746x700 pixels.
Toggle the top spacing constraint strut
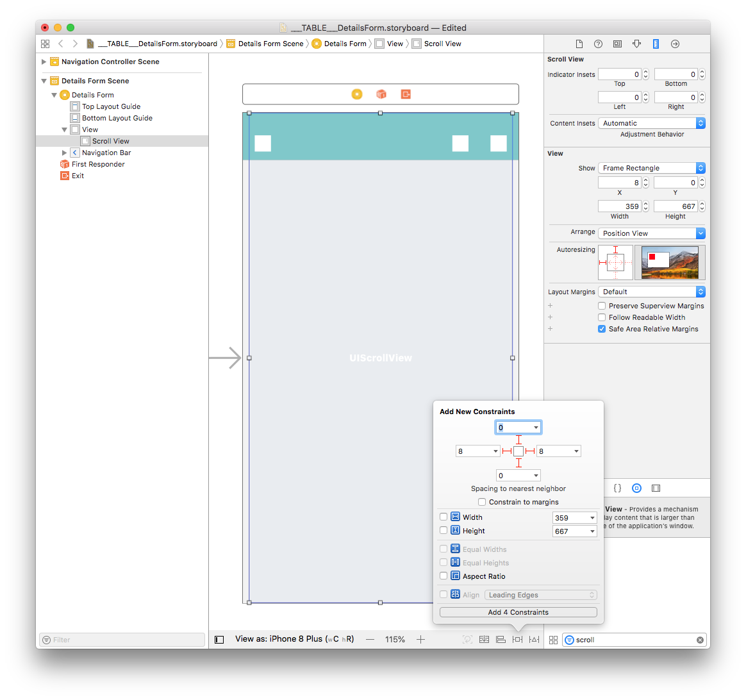(518, 440)
